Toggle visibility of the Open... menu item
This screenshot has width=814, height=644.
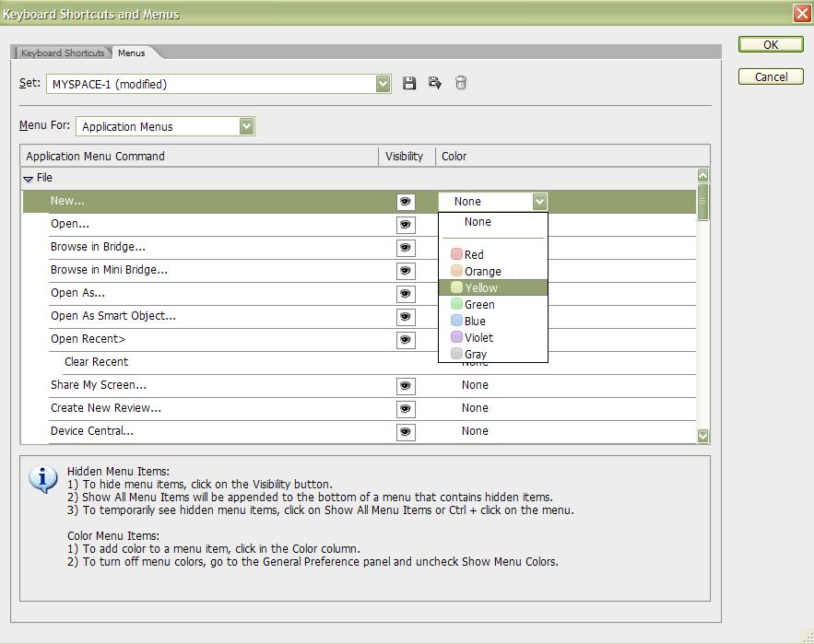[405, 224]
